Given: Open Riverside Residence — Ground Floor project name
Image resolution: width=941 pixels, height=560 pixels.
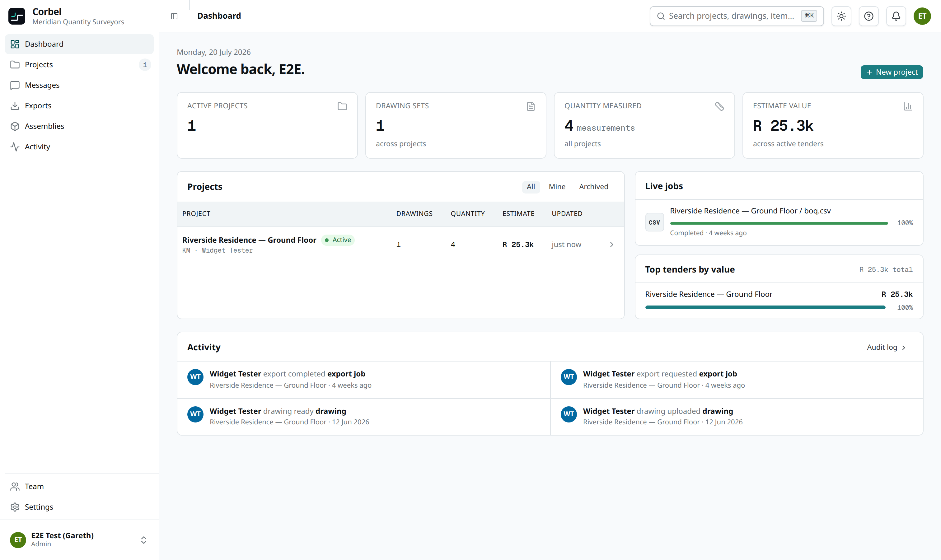Looking at the screenshot, I should tap(249, 240).
